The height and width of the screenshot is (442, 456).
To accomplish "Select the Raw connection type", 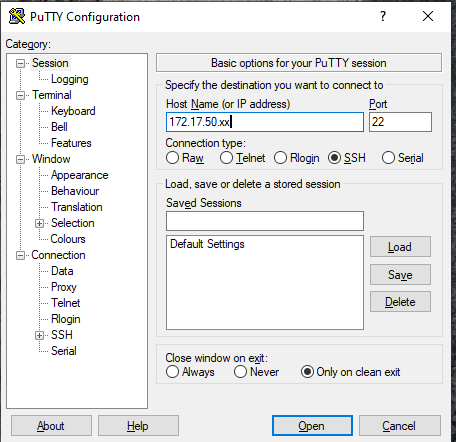I will (x=172, y=158).
